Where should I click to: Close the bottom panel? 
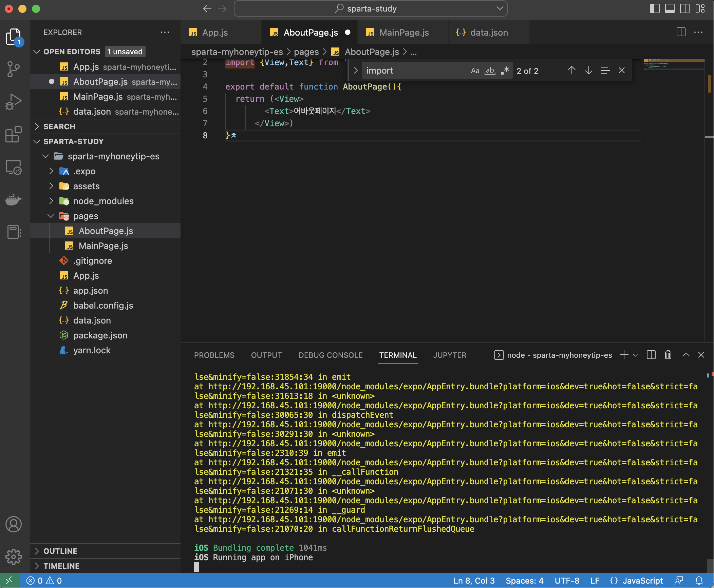(x=701, y=355)
